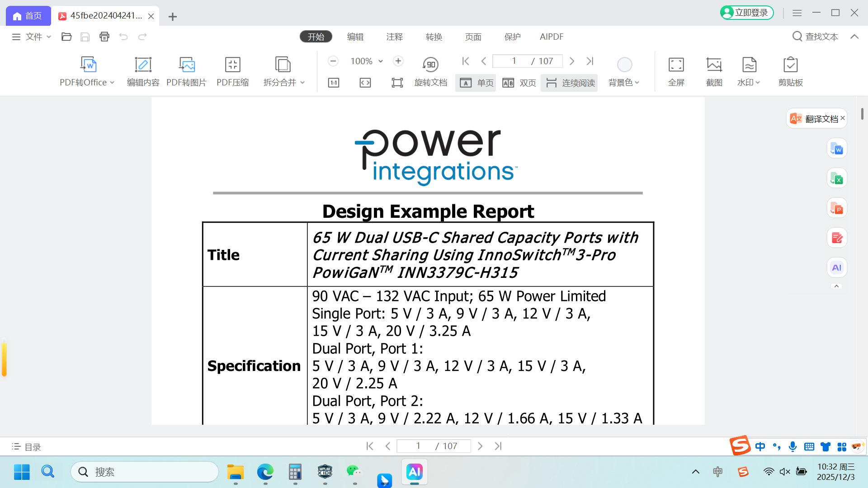Enter 全屏 fullscreen mode
868x488 pixels.
(676, 71)
